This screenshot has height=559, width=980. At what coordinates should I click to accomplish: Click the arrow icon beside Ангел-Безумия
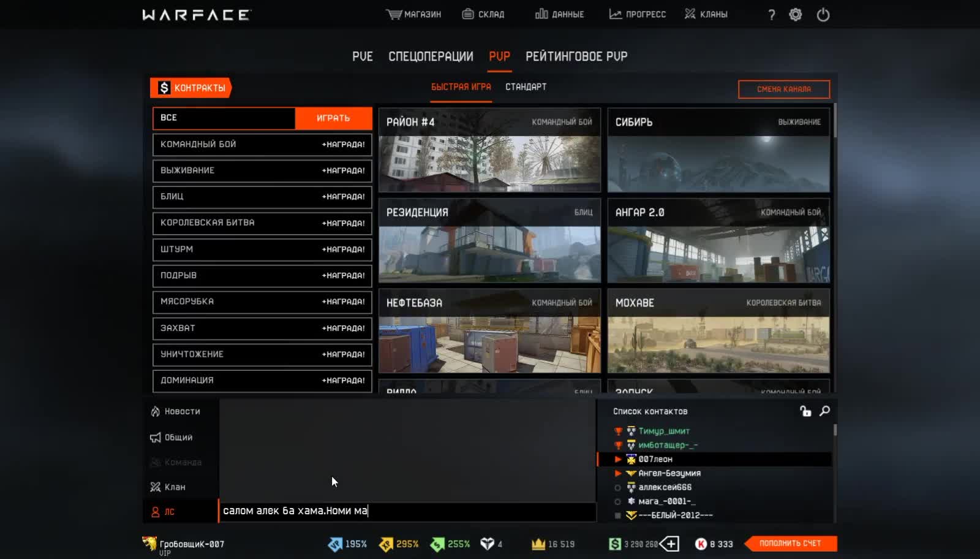pyautogui.click(x=618, y=473)
